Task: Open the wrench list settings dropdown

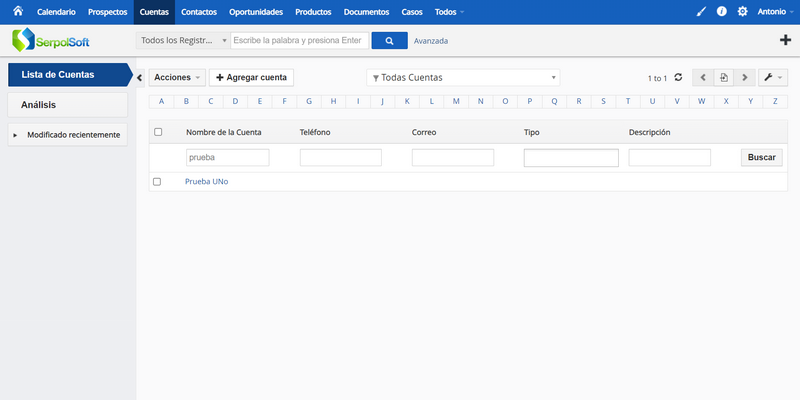Action: coord(773,78)
